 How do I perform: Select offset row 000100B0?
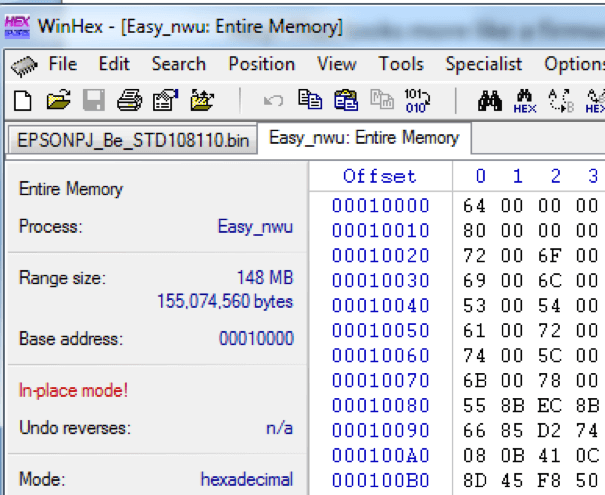[380, 480]
